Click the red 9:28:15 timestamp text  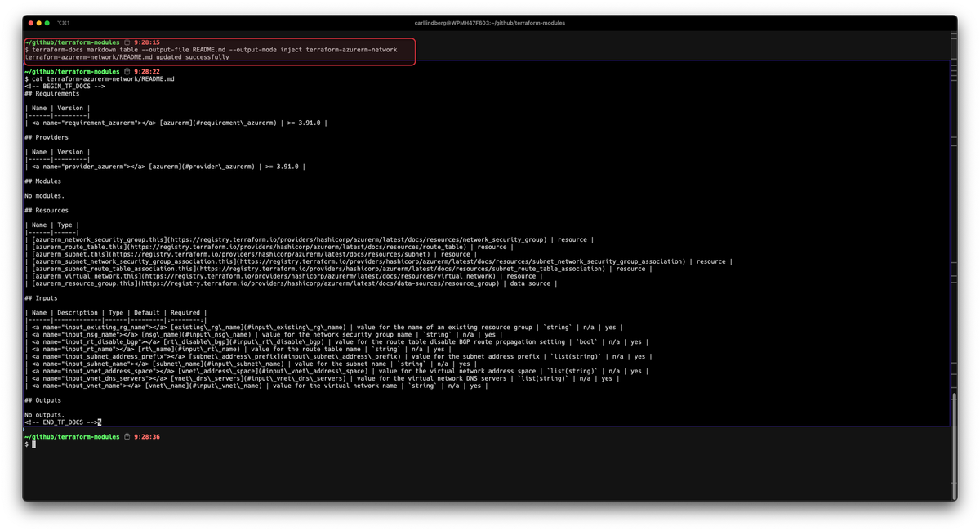[x=145, y=41]
